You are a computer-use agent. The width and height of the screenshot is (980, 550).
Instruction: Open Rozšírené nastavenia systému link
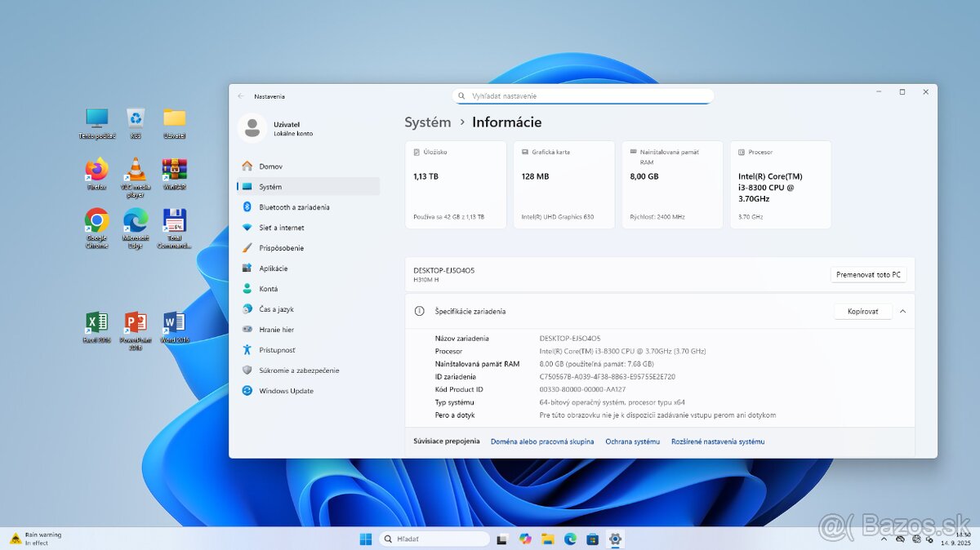click(x=718, y=441)
